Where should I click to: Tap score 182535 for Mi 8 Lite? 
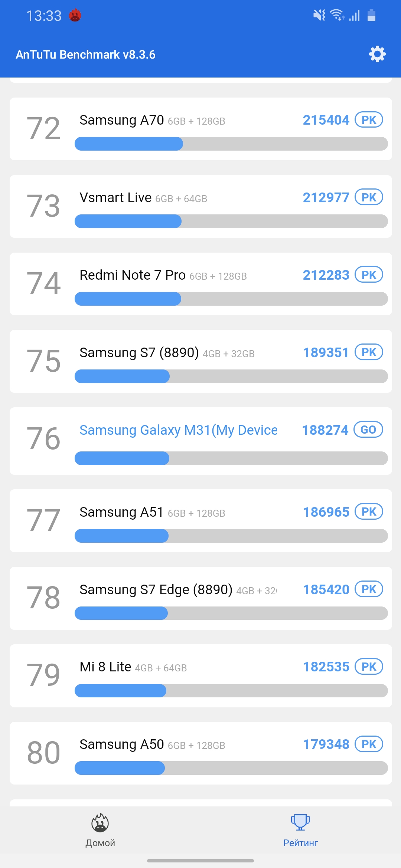326,667
